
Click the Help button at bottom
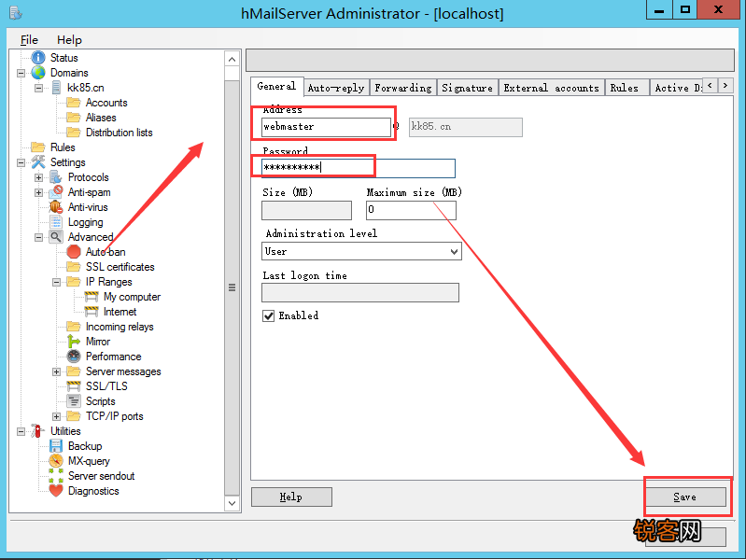(291, 497)
